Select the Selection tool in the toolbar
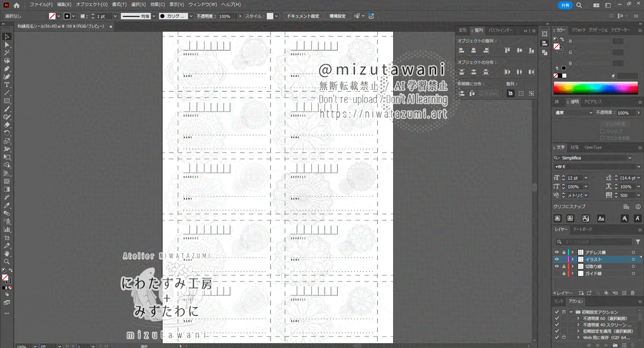644x348 pixels. pyautogui.click(x=7, y=36)
